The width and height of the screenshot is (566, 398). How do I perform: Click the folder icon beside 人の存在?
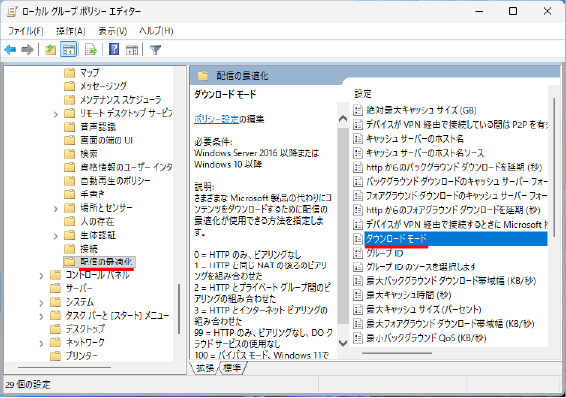69,222
